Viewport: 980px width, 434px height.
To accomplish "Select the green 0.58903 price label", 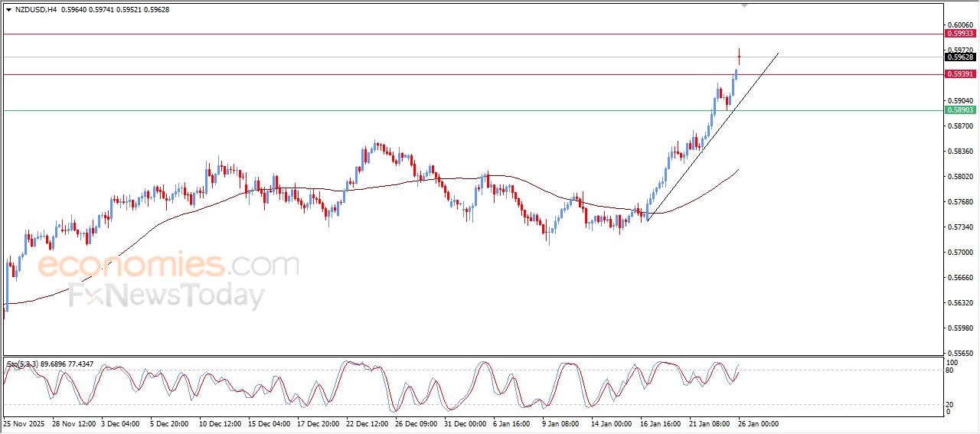I will (x=960, y=110).
